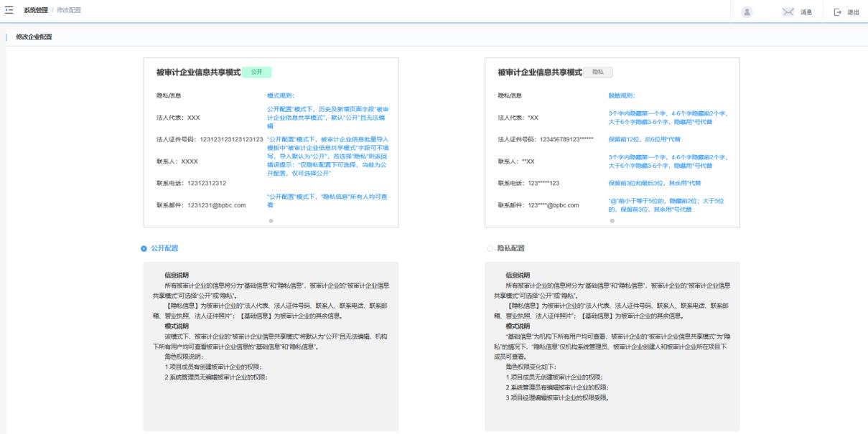The width and height of the screenshot is (868, 434).
Task: Click the logout arrow icon
Action: tap(837, 11)
